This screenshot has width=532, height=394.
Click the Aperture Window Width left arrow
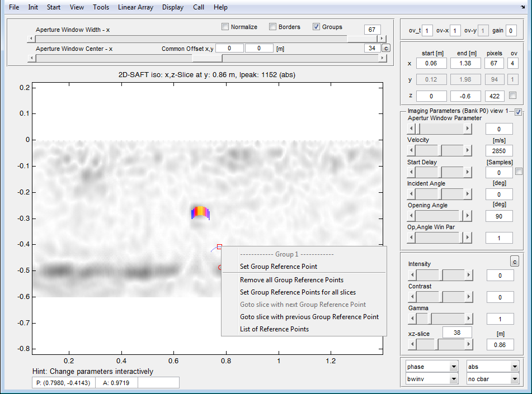[x=31, y=39]
